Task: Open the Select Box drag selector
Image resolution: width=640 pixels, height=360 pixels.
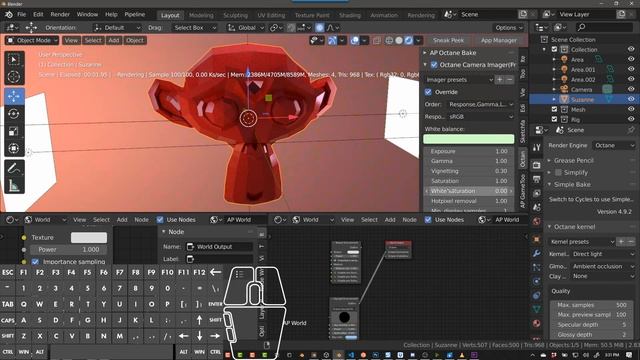Action: pos(194,28)
